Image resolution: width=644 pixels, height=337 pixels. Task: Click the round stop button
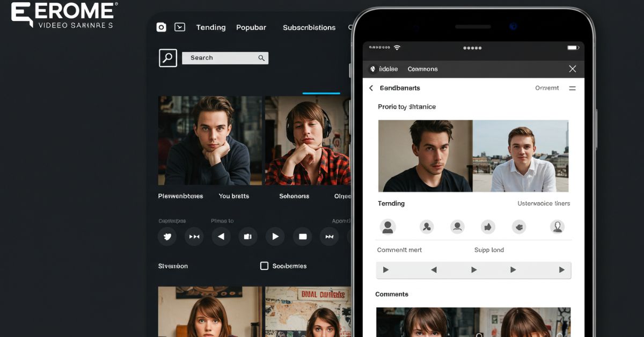[302, 236]
